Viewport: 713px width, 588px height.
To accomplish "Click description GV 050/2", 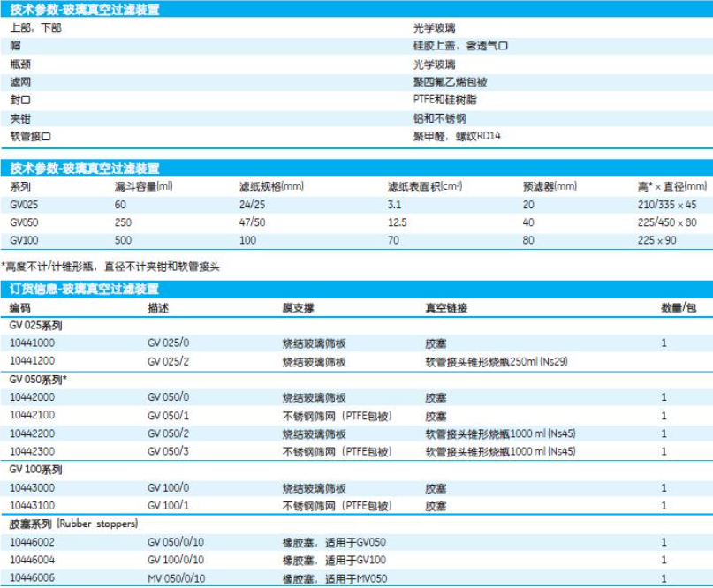I will (x=168, y=433).
